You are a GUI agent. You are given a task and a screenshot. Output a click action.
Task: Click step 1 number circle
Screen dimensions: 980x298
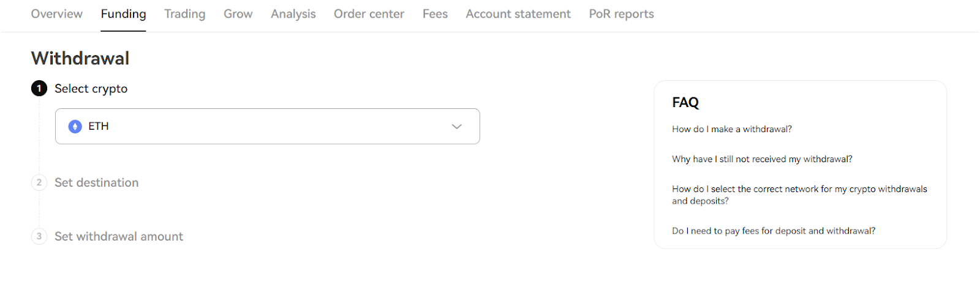39,89
